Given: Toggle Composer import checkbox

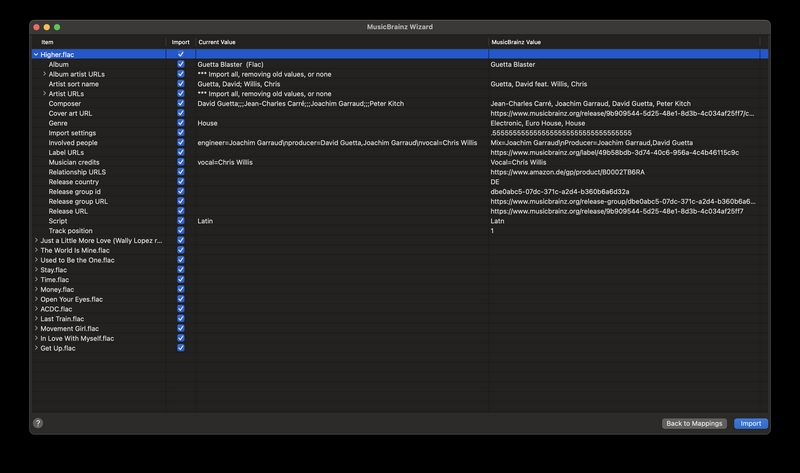Looking at the screenshot, I should tap(181, 103).
